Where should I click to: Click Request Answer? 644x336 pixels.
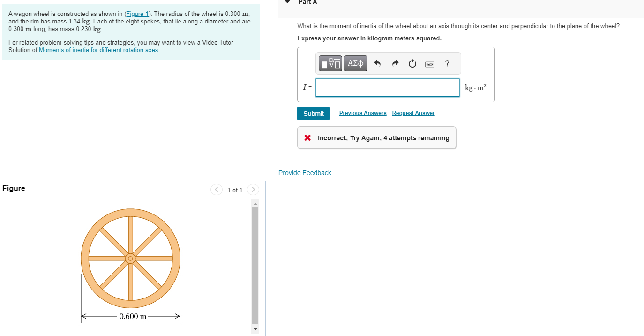pos(413,113)
